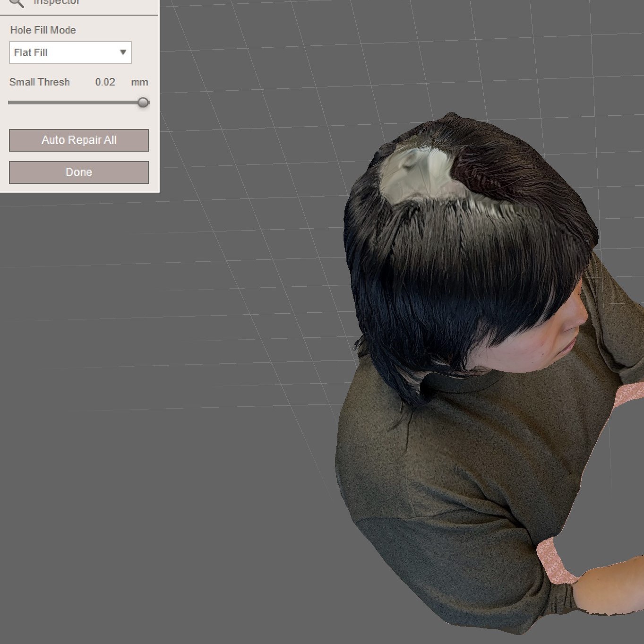Viewport: 644px width, 644px height.
Task: Click Done to exit Inspector
Action: [78, 172]
